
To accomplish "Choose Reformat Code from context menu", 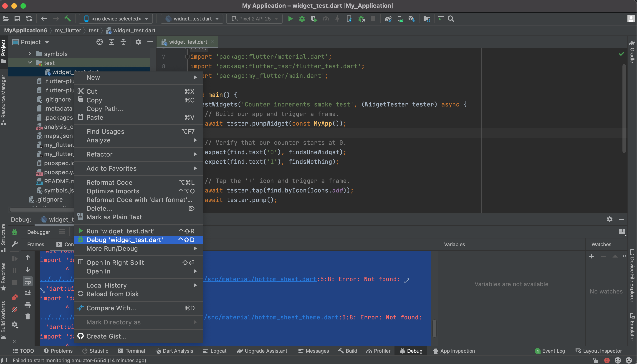I will pyautogui.click(x=139, y=182).
